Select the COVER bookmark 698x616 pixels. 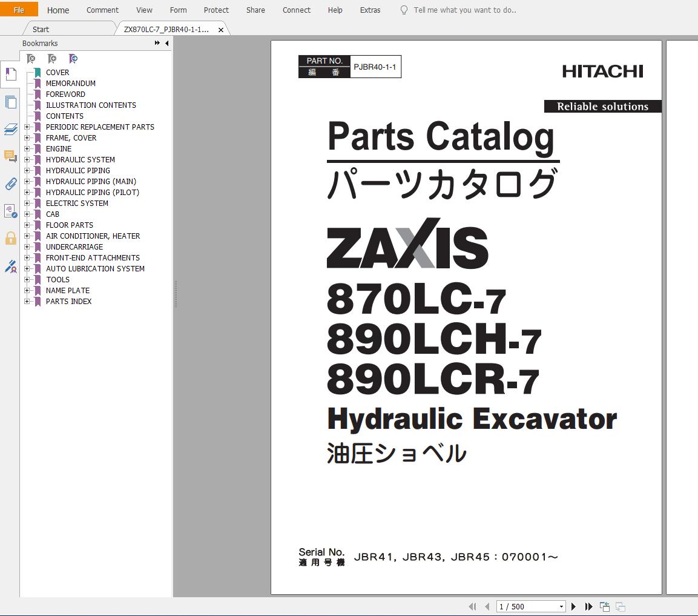(58, 72)
